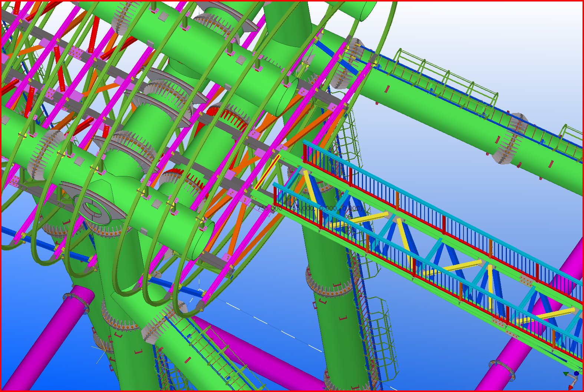Click the green Y-axis arrow of the coordinate triad
Screen dimensions: 584x392
click(x=565, y=374)
